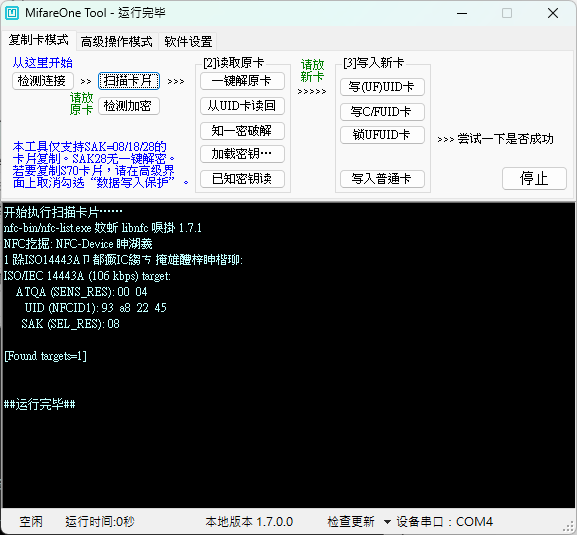Click the 检测连接 button

pos(43,81)
